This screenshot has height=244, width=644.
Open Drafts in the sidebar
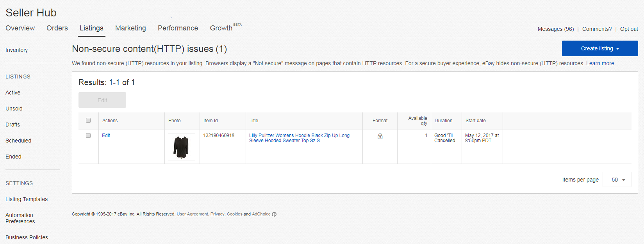click(x=12, y=125)
